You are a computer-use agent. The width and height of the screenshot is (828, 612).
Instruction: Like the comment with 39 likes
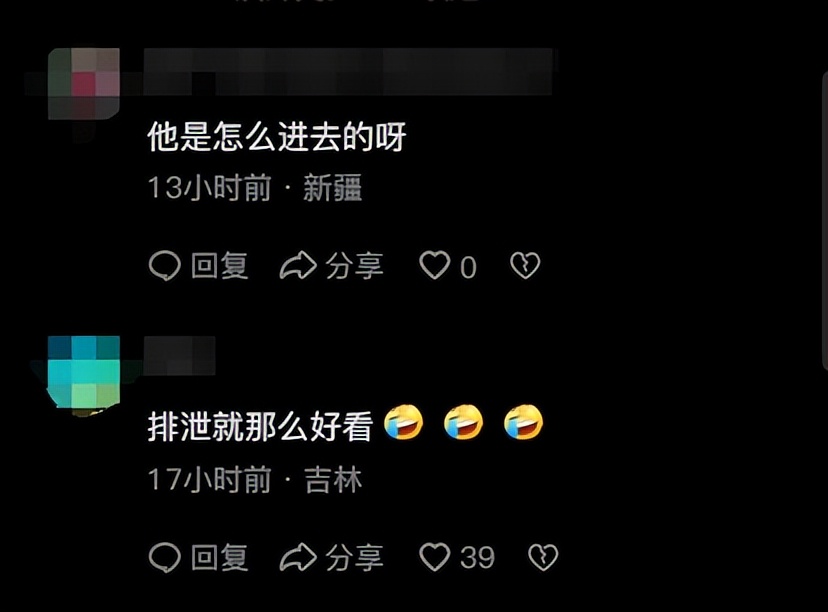[x=435, y=558]
